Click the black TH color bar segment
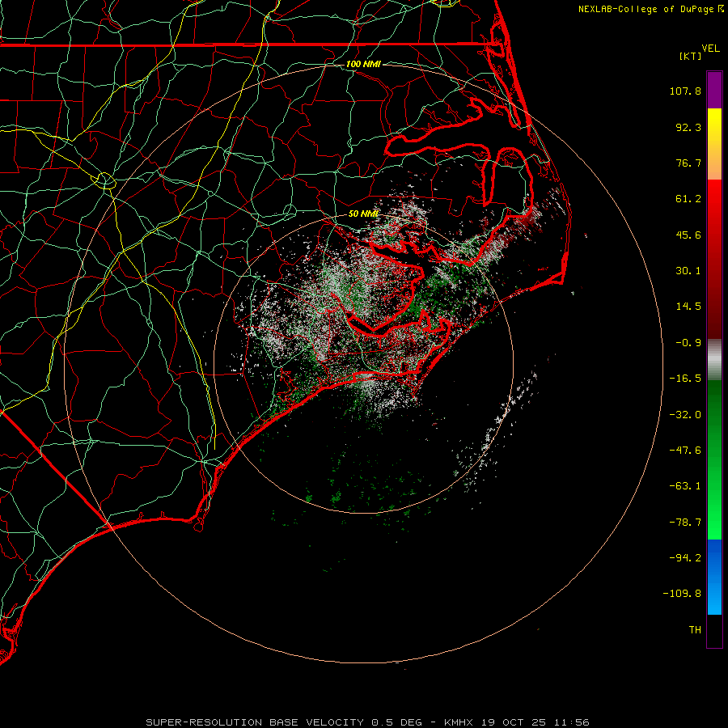 (714, 630)
